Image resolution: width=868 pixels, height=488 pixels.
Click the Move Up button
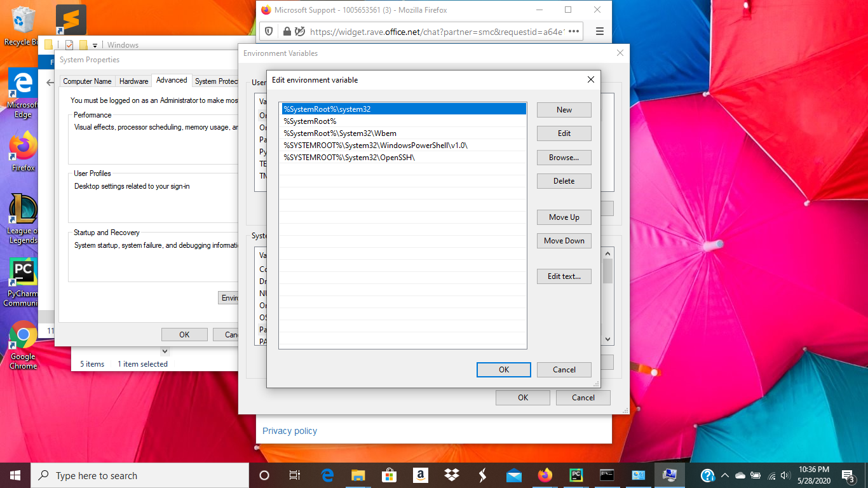[564, 217]
